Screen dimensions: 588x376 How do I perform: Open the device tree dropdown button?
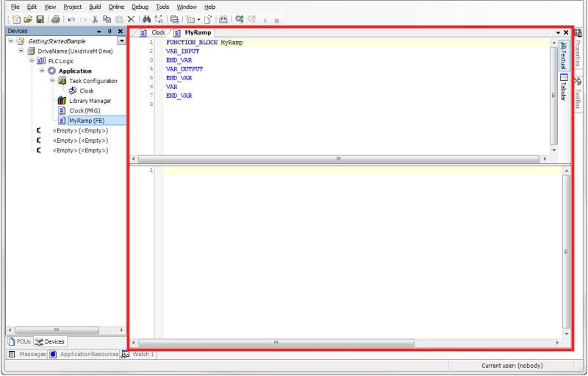click(x=121, y=40)
